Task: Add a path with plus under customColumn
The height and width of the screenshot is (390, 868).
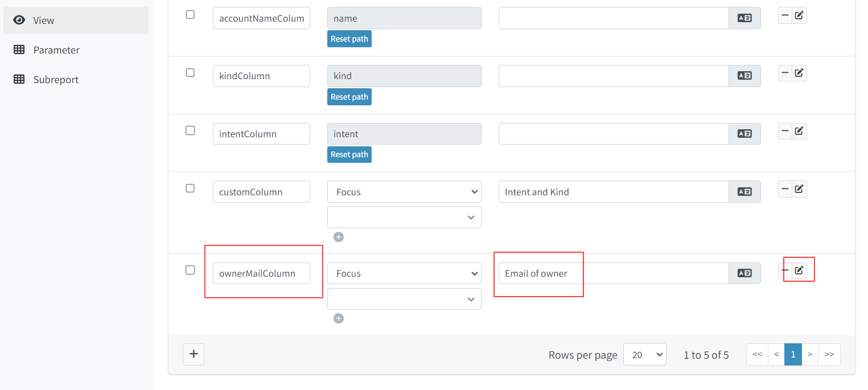Action: (339, 237)
